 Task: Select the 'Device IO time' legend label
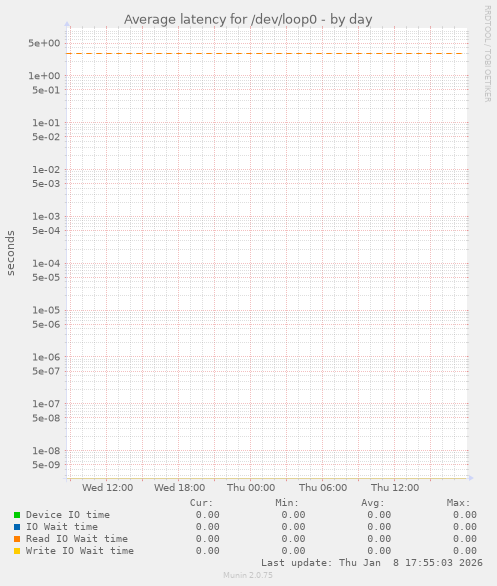coord(68,515)
